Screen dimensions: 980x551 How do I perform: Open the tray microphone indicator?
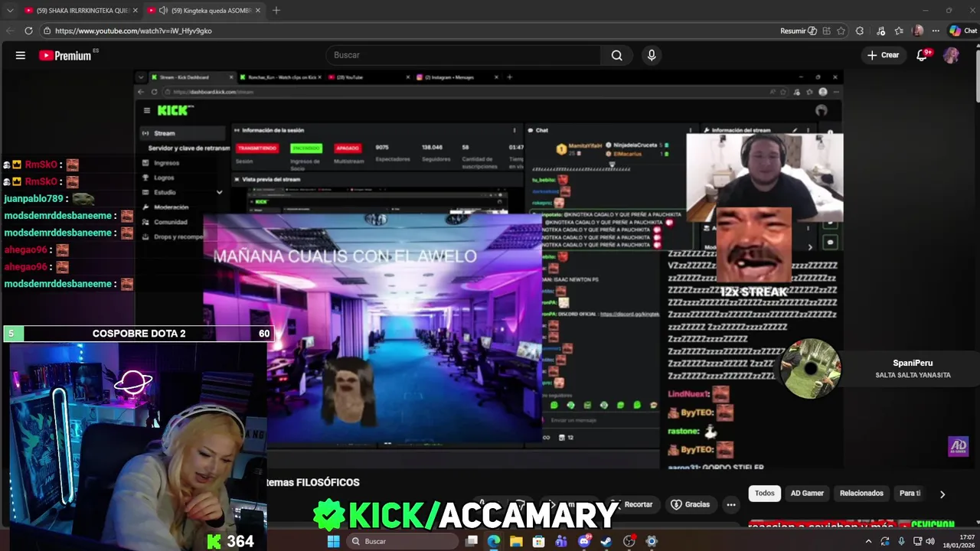pos(901,541)
